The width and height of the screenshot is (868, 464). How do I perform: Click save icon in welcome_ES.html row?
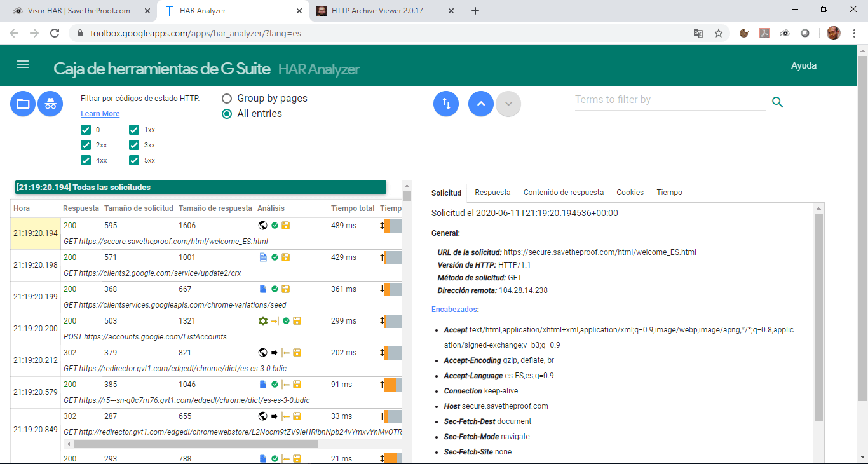pyautogui.click(x=285, y=225)
